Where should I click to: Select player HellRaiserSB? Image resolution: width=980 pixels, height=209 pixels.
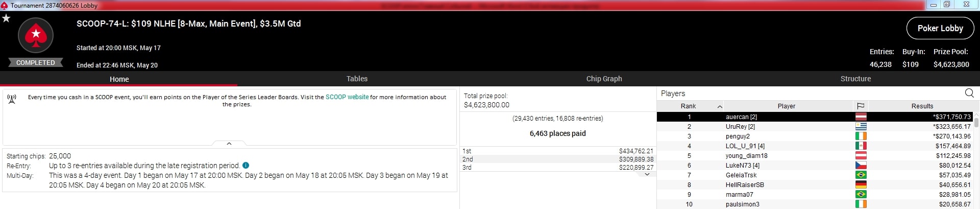click(x=745, y=185)
